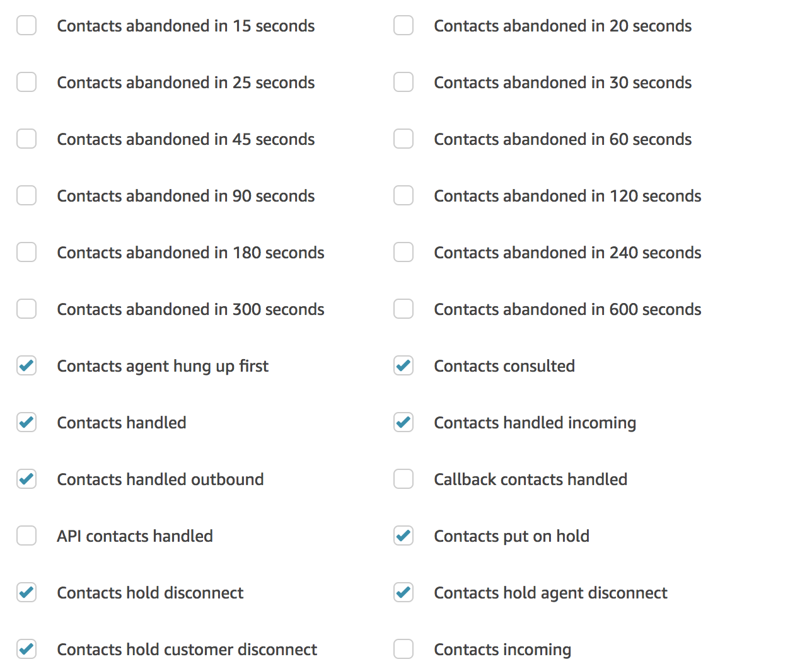Enable Contacts abandoned in 600 seconds
Image resolution: width=812 pixels, height=664 pixels.
point(403,309)
